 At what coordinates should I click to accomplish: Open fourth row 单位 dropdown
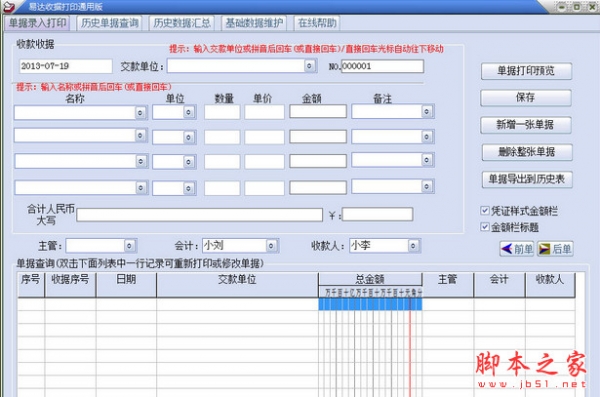click(x=188, y=188)
